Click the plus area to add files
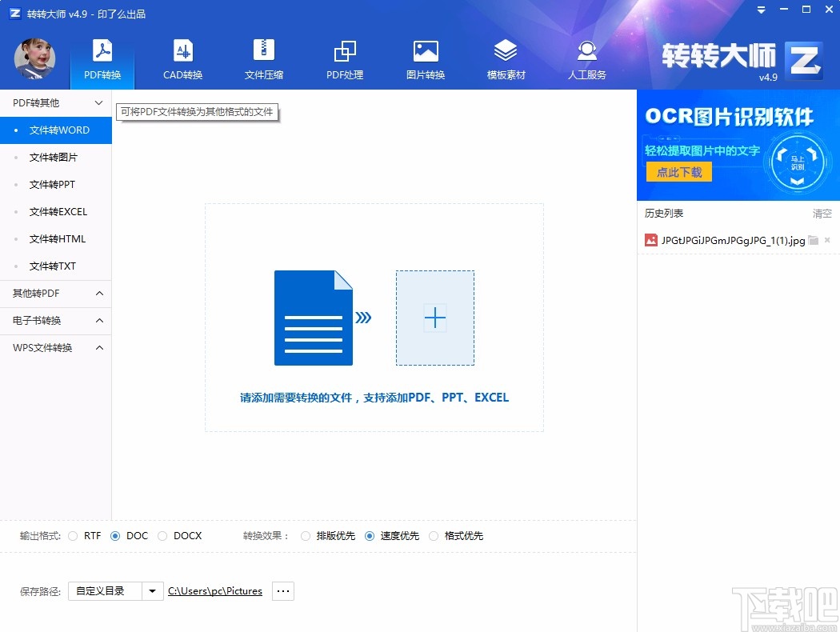 coord(434,318)
